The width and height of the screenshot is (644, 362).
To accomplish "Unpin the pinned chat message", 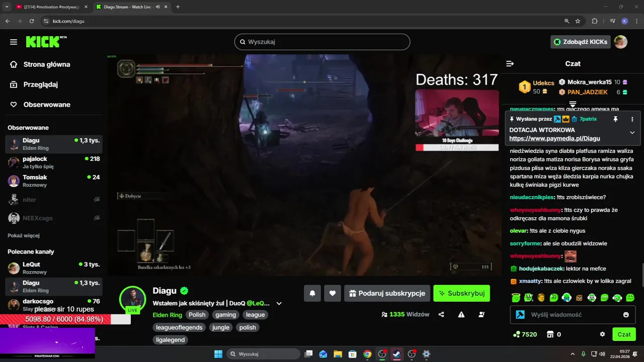I will click(615, 119).
